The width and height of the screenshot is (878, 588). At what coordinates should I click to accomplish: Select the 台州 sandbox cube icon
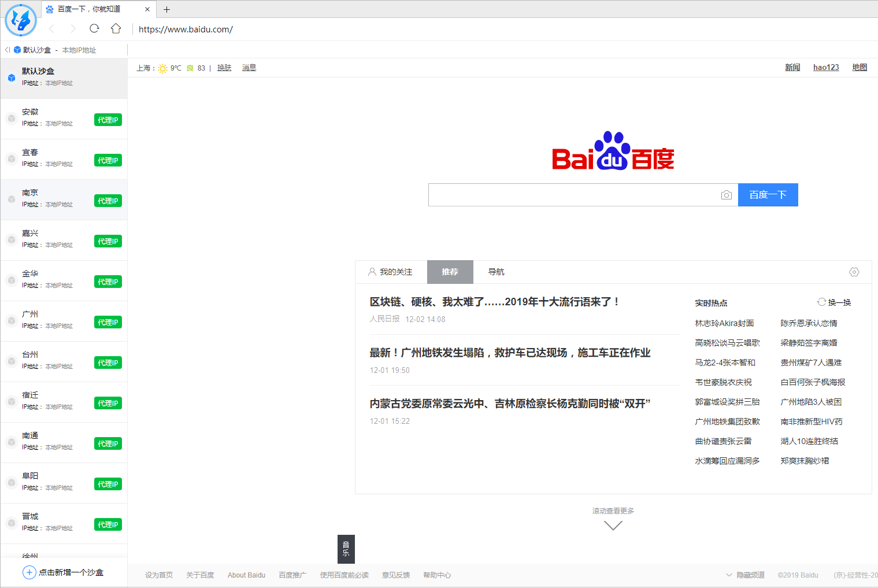coord(11,361)
